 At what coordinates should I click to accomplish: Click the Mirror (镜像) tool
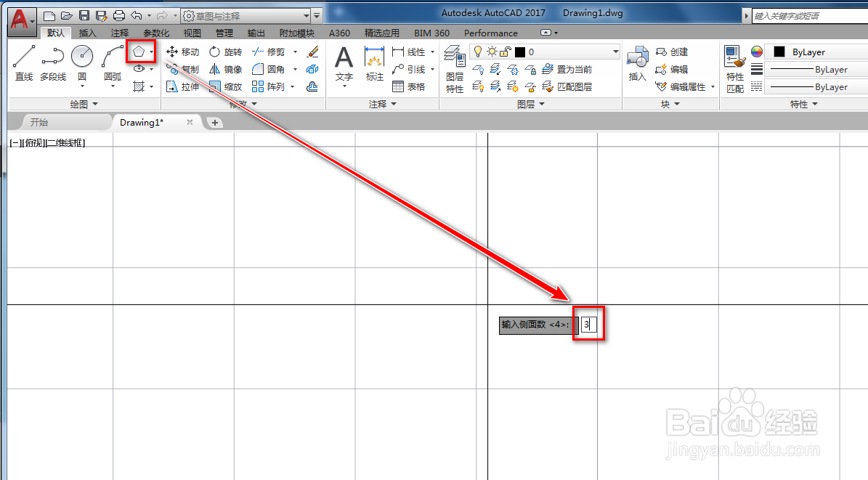(225, 69)
